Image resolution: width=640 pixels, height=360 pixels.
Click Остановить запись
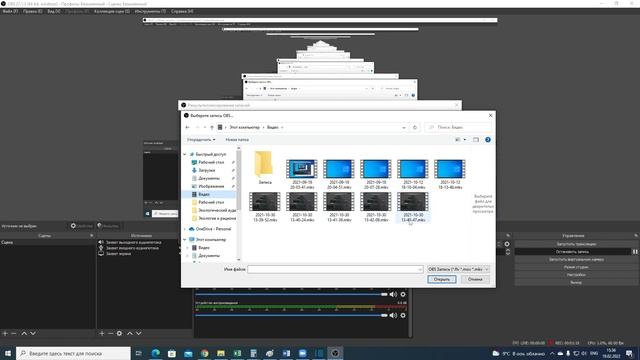click(x=573, y=252)
